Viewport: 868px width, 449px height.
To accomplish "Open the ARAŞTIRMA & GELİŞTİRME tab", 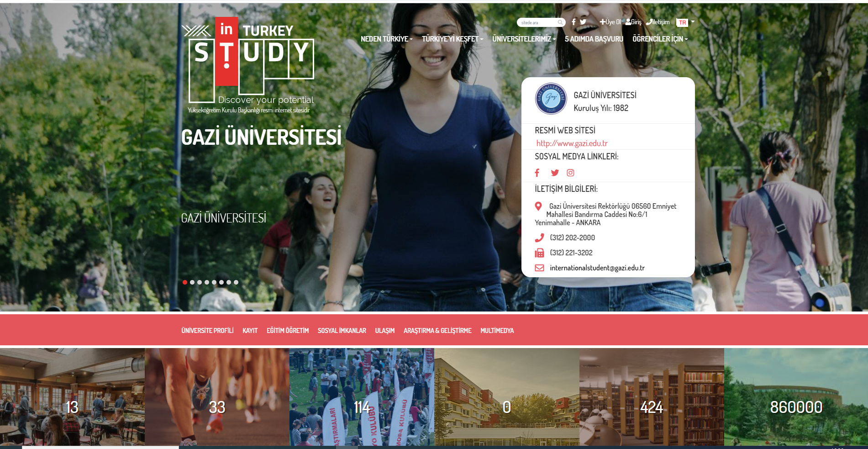I will tap(437, 331).
